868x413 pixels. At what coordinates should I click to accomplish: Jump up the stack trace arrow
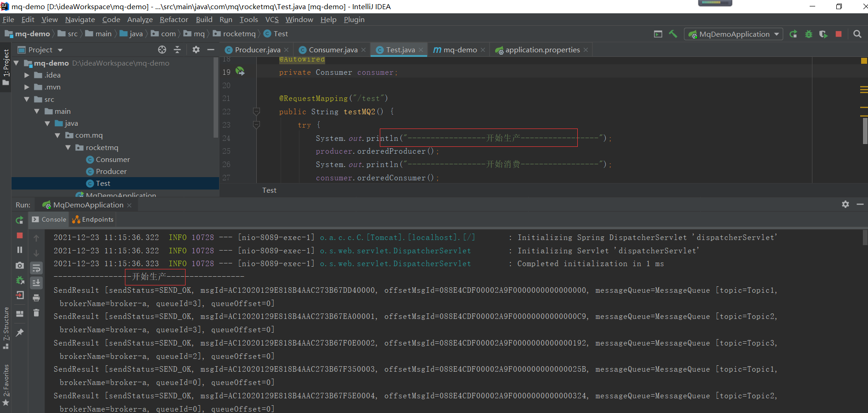[36, 238]
